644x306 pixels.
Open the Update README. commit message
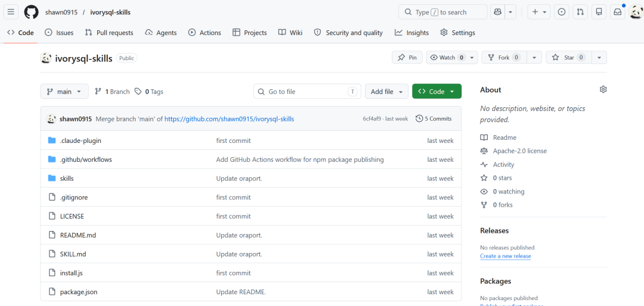point(241,292)
